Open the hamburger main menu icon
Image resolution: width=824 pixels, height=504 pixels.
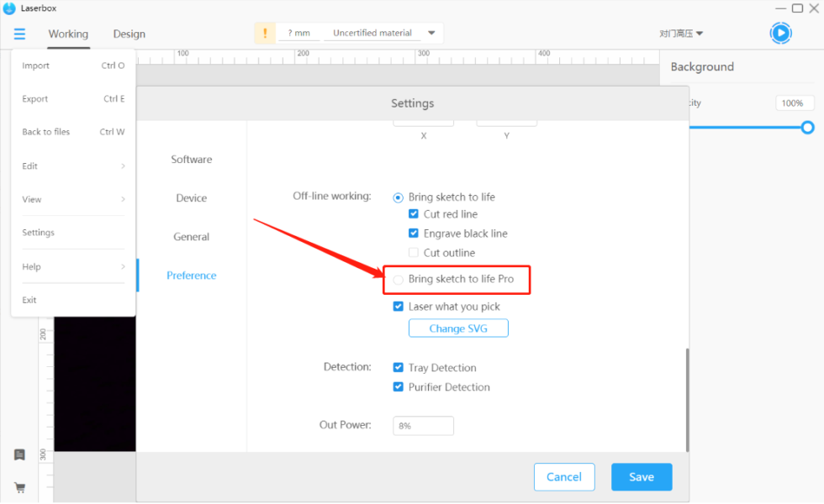(19, 34)
